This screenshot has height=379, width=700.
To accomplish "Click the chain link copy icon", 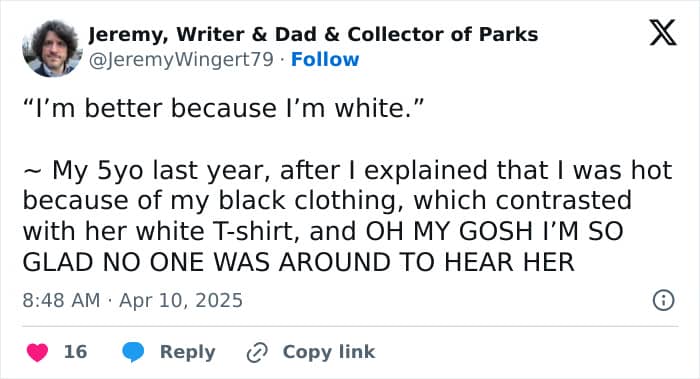I will pos(257,353).
